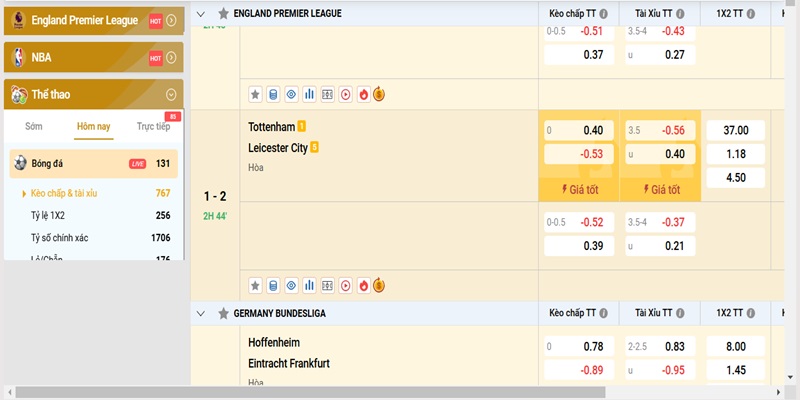Toggle favorite star in row above Tottenham
Image resolution: width=800 pixels, height=400 pixels.
255,94
